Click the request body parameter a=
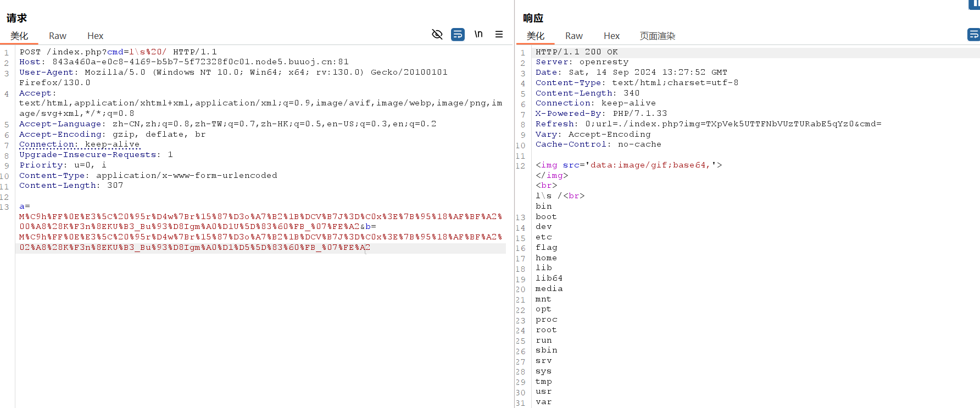This screenshot has height=408, width=980. (25, 206)
